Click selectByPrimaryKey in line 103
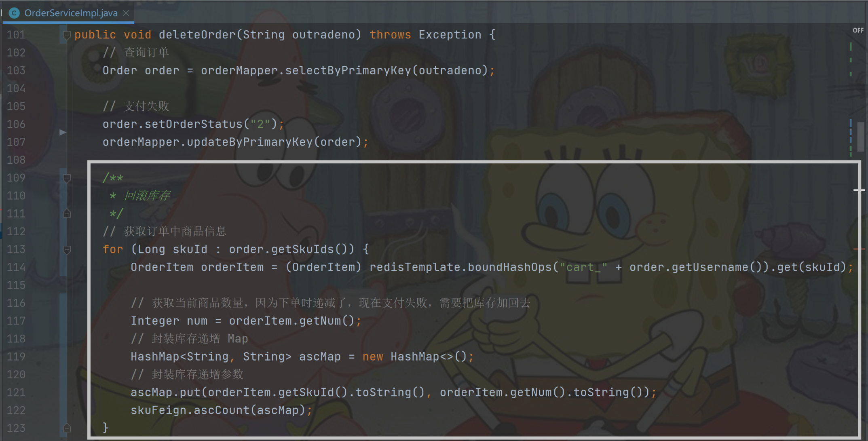Image resolution: width=868 pixels, height=441 pixels. [x=348, y=70]
